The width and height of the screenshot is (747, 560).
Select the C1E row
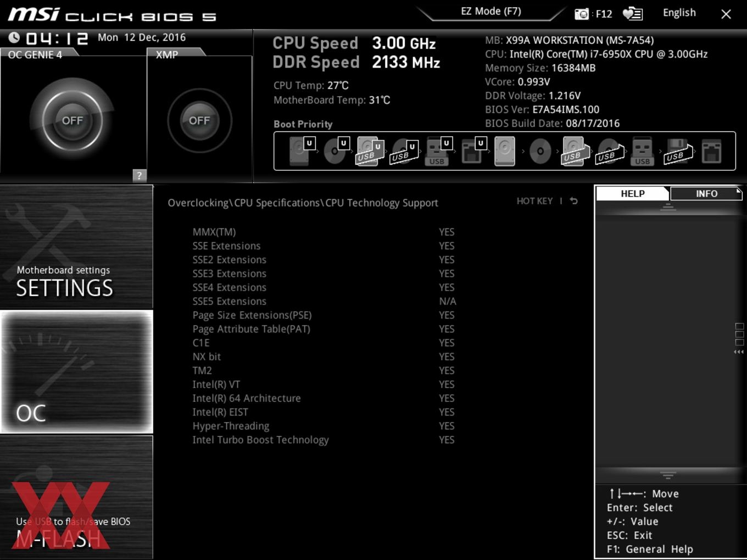(324, 343)
